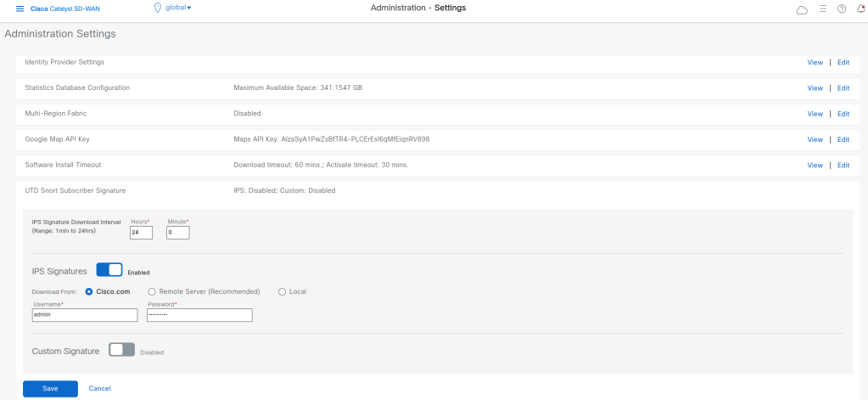The width and height of the screenshot is (868, 400).
Task: View Statistics Database Configuration
Action: coord(815,87)
